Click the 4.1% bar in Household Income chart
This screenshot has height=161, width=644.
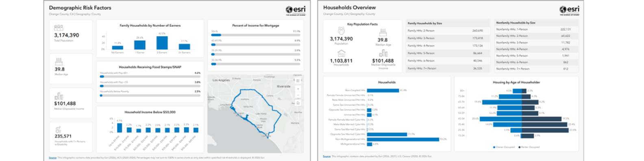(x=120, y=127)
